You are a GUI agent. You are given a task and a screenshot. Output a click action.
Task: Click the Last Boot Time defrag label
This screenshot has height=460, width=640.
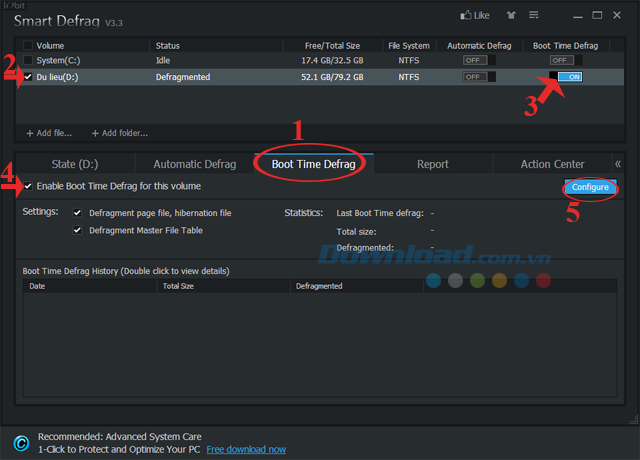(380, 213)
